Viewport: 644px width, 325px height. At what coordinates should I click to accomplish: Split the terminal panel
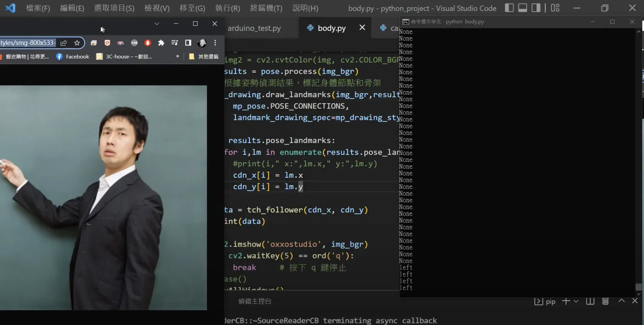[590, 301]
